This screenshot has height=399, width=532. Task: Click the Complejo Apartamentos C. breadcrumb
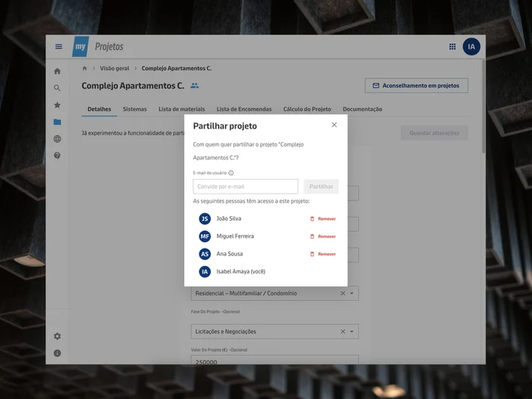point(176,68)
